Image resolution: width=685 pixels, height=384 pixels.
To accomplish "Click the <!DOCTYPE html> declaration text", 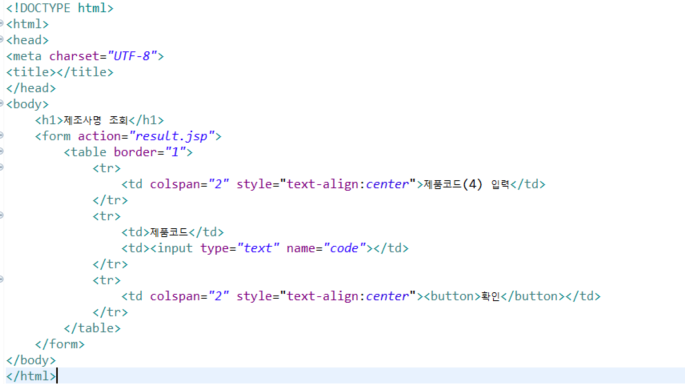I will [60, 8].
